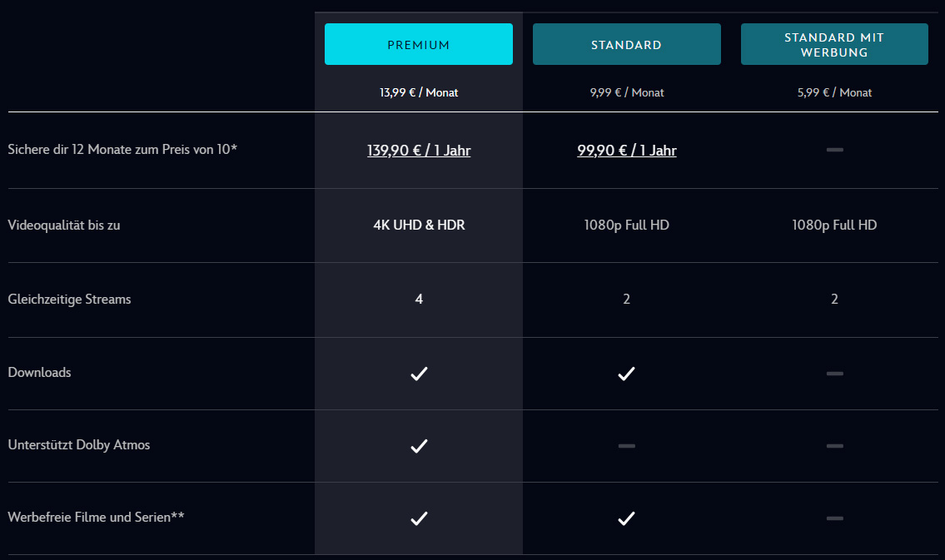
Task: Click the Premium Dolby Atmos checkmark
Action: [419, 446]
